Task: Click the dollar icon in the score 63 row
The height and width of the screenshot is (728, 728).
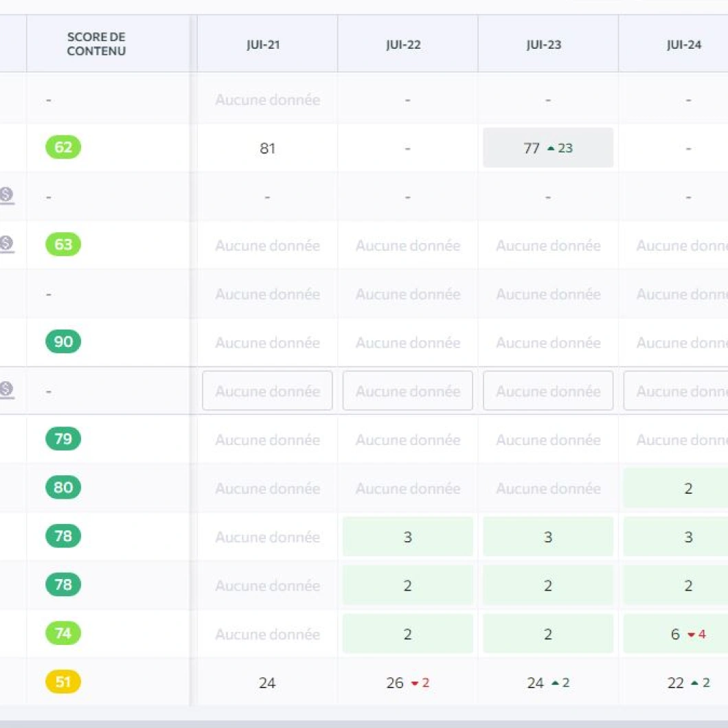Action: [6, 244]
